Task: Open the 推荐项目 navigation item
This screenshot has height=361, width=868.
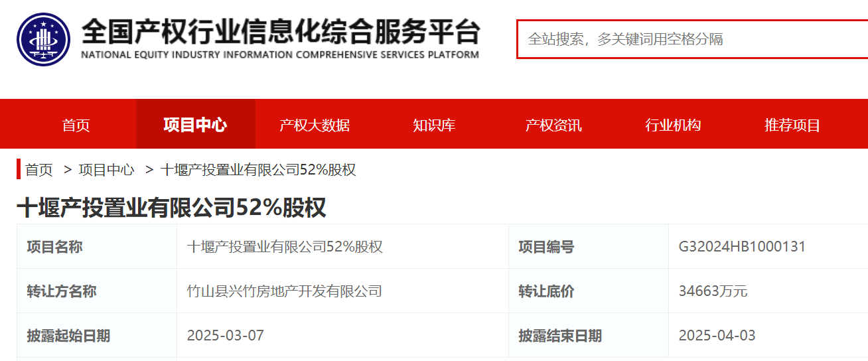Action: point(792,125)
